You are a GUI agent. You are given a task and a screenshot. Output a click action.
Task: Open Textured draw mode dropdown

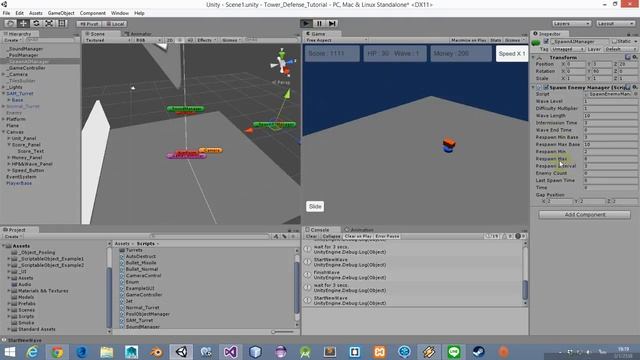click(108, 40)
